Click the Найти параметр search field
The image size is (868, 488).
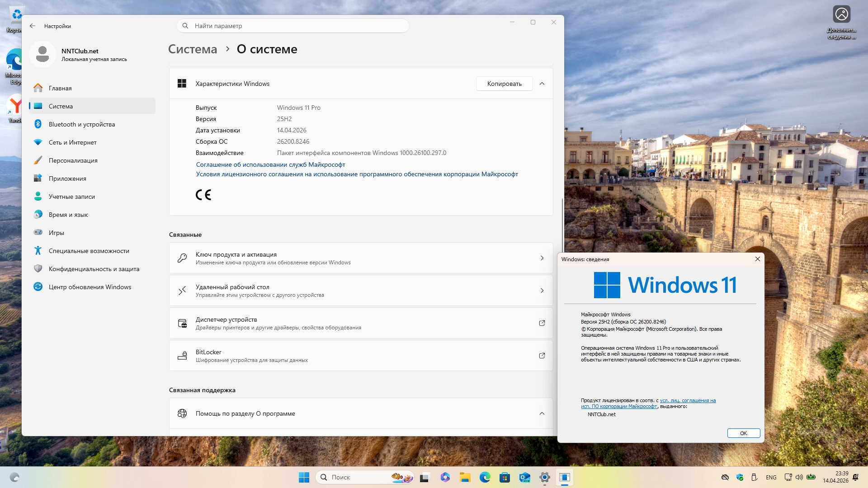[293, 26]
